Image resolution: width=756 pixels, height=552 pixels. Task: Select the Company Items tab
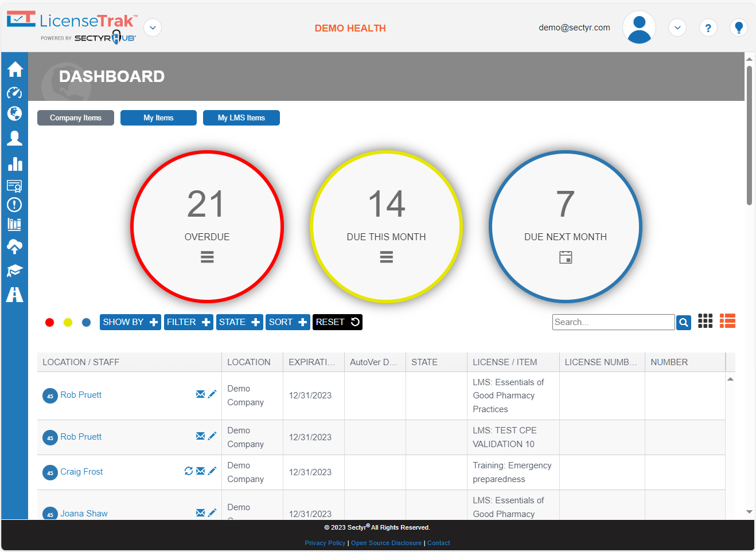click(x=76, y=118)
